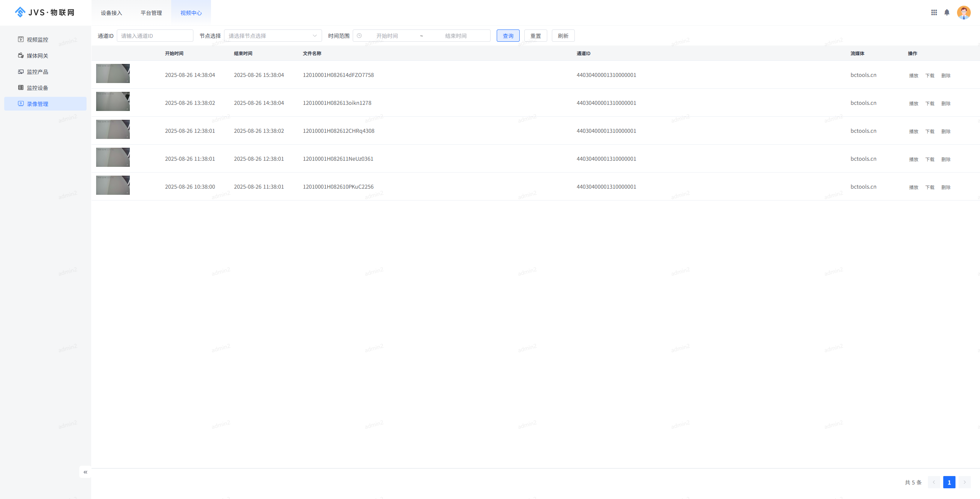Play recording 12010001H082612CHRq4308
This screenshot has height=499, width=980.
click(913, 131)
